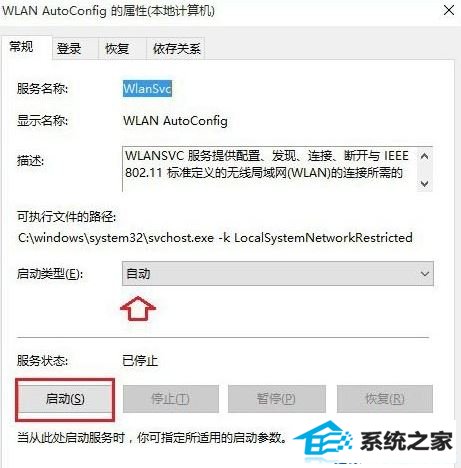Close the WLAN AutoConfig properties dialog
This screenshot has height=468, width=461.
click(449, 11)
